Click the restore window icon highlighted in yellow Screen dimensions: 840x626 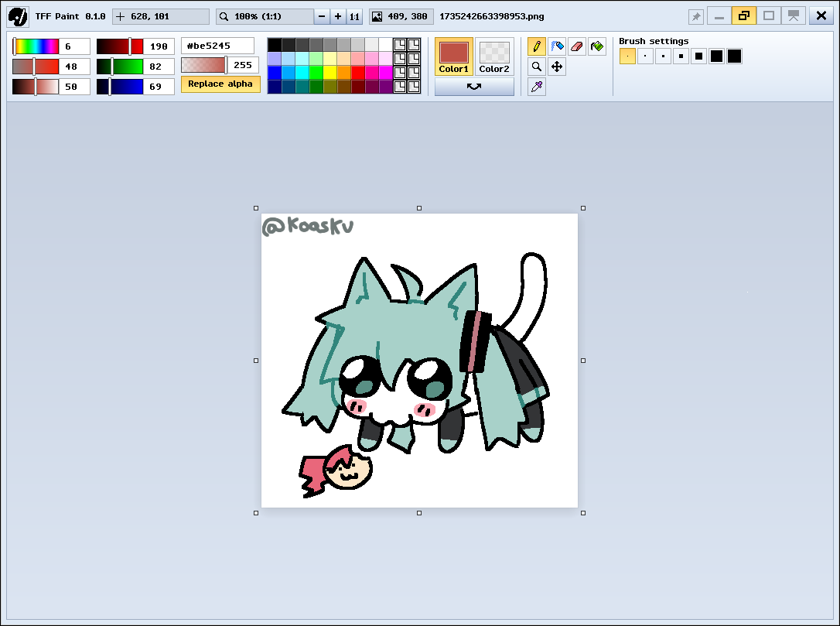coord(743,15)
